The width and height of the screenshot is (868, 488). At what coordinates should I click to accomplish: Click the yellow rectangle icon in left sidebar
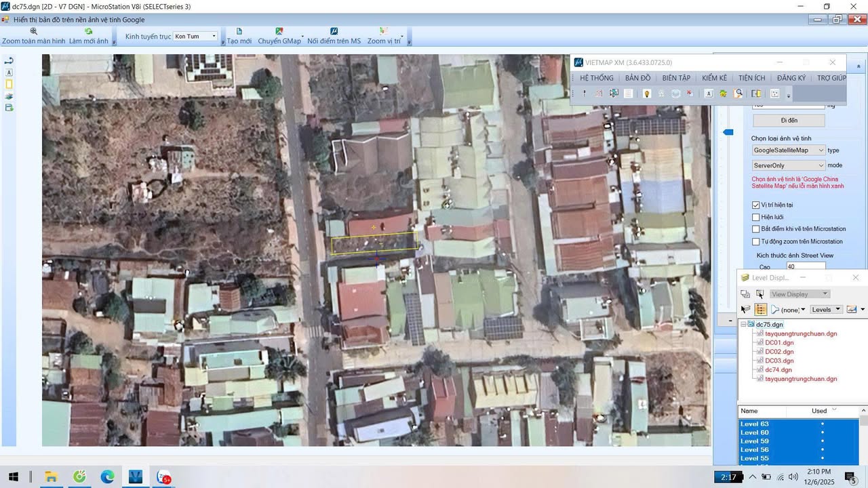pyautogui.click(x=9, y=84)
